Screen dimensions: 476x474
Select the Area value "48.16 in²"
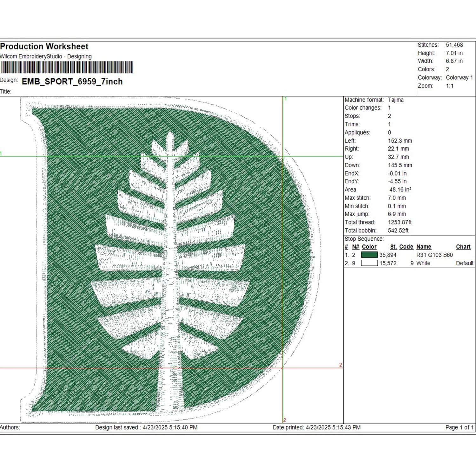[x=400, y=190]
